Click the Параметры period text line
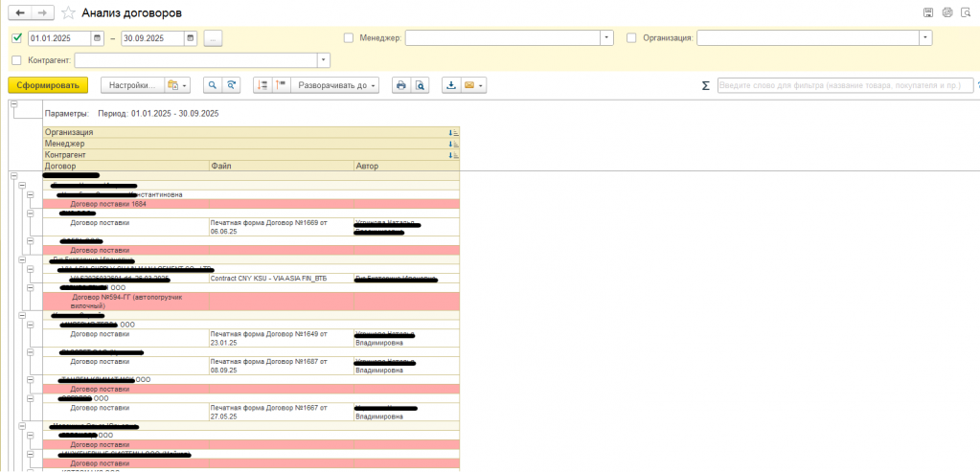Screen dimensions: 980x472 (x=131, y=114)
